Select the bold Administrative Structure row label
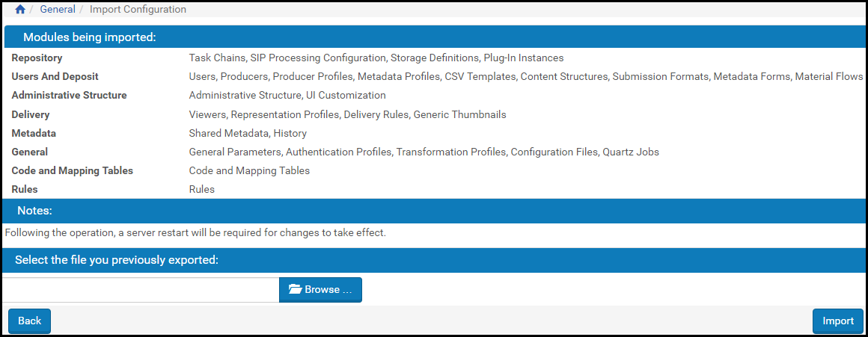 tap(70, 96)
